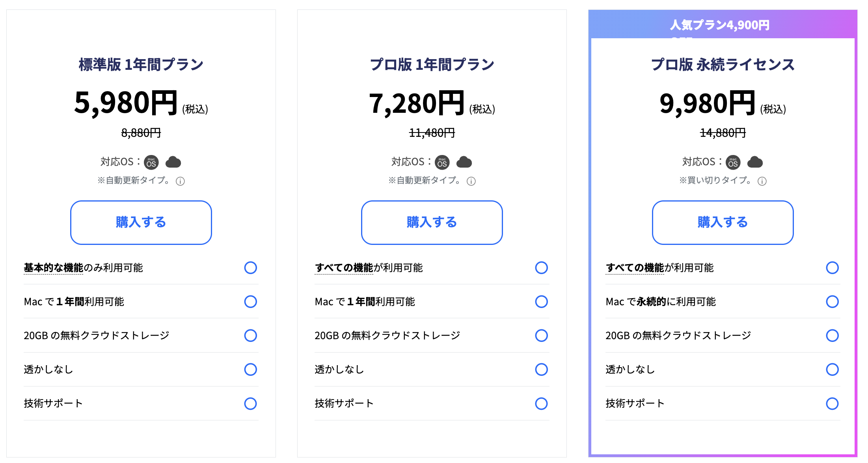868x463 pixels.
Task: Click macOS icon in プロ版 永続ライセンス card
Action: [733, 162]
